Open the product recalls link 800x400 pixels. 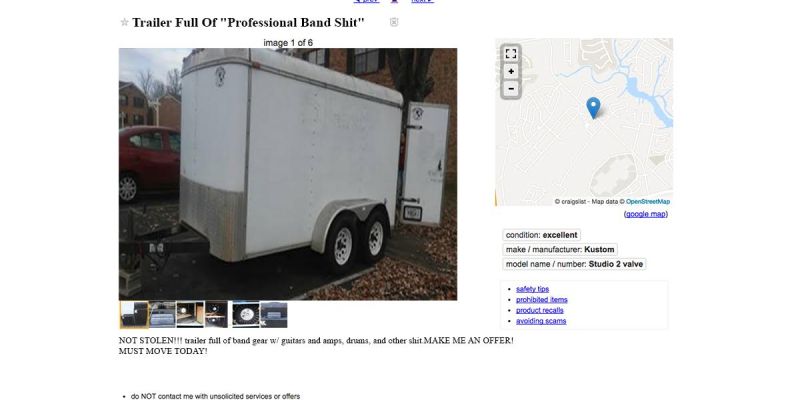click(539, 310)
